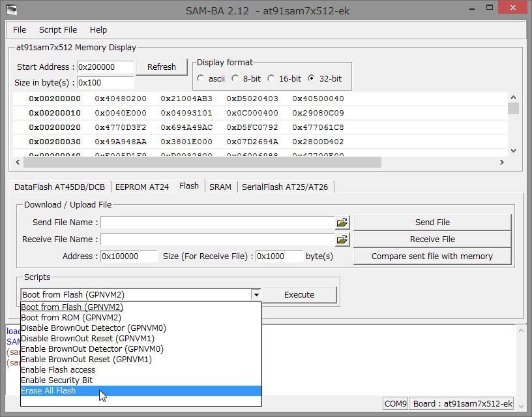Viewport: 532px width, 417px height.
Task: Open folder browser for Receive File Name
Action: point(342,239)
